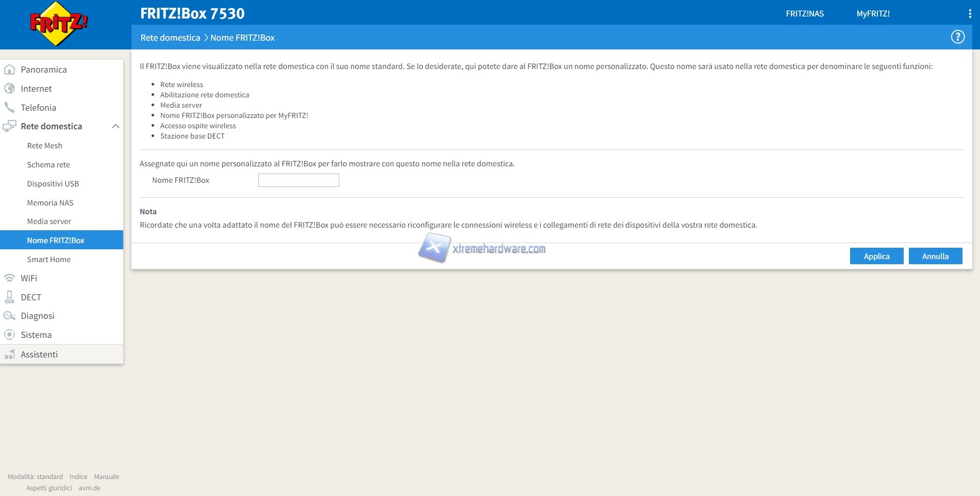
Task: Click the FRITZ! logo
Action: (58, 24)
